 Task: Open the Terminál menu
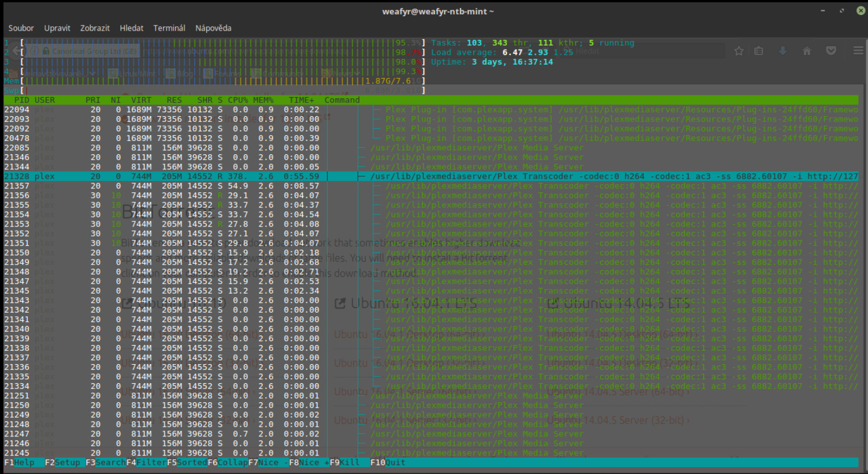169,28
